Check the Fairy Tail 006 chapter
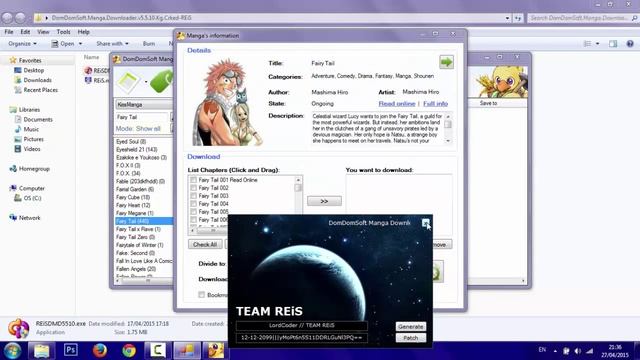 point(193,220)
